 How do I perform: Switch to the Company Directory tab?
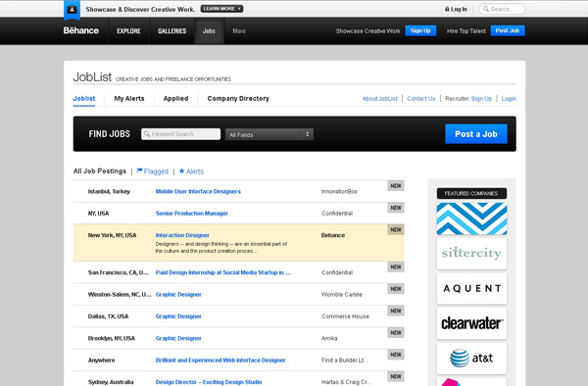click(x=238, y=99)
